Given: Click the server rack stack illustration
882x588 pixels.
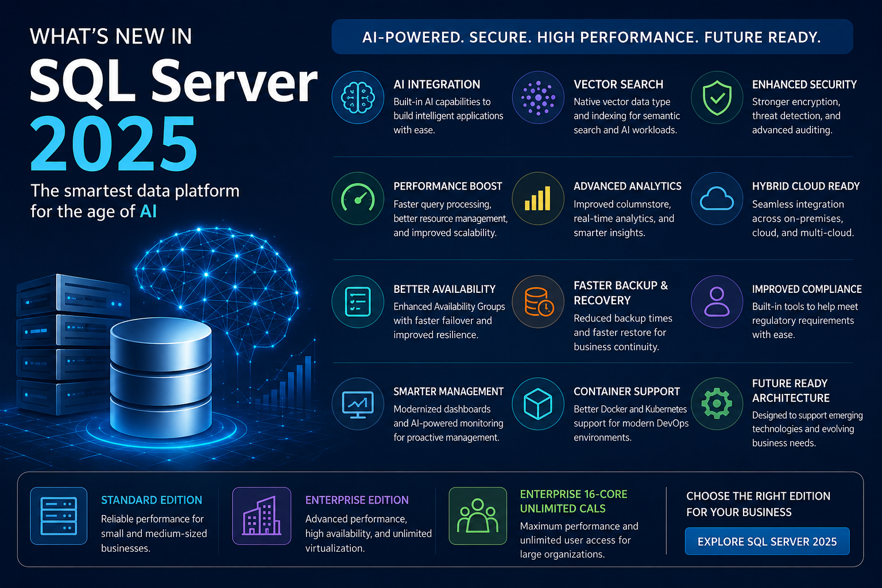Looking at the screenshot, I should (72, 345).
